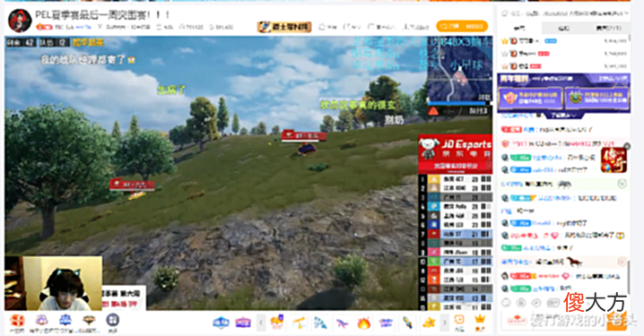Send the flame gift
Image resolution: width=644 pixels, height=336 pixels.
click(363, 323)
